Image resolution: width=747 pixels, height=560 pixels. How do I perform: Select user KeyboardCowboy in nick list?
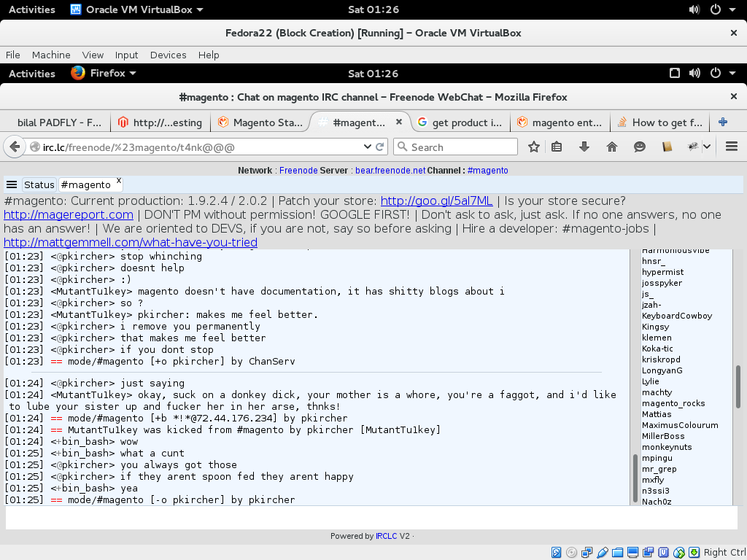pos(676,316)
